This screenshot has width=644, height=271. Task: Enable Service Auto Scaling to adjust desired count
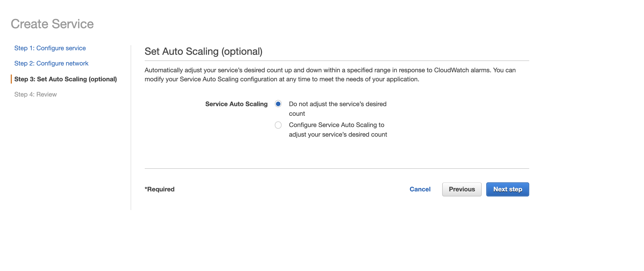tap(278, 125)
